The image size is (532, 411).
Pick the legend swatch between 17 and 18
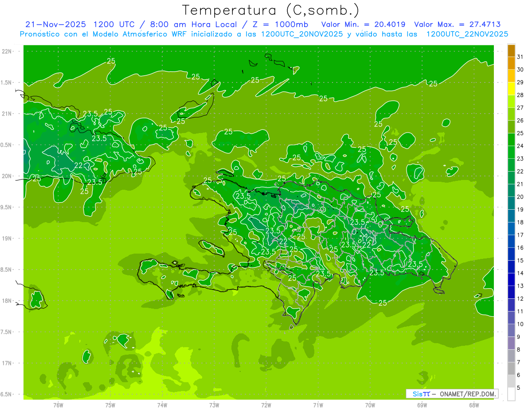(x=511, y=229)
